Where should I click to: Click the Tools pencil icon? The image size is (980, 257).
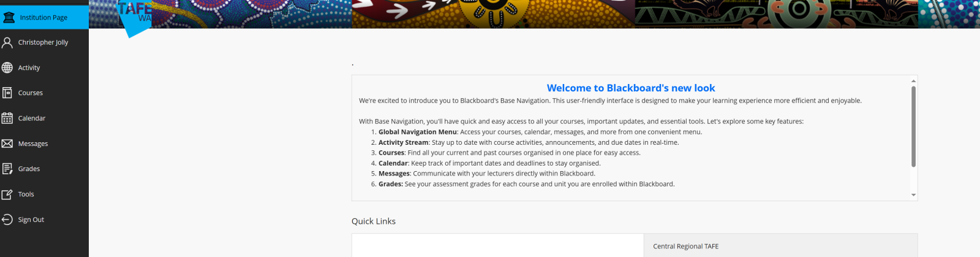[7, 194]
